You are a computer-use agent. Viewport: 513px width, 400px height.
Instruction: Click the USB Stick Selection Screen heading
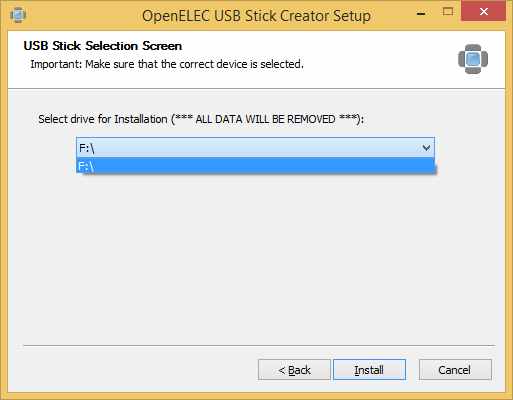(103, 46)
